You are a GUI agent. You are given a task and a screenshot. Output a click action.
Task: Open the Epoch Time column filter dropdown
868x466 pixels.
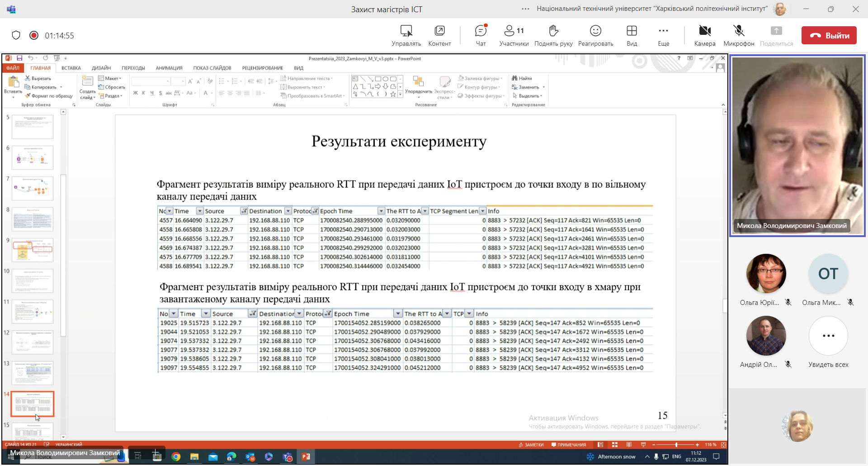click(x=381, y=211)
